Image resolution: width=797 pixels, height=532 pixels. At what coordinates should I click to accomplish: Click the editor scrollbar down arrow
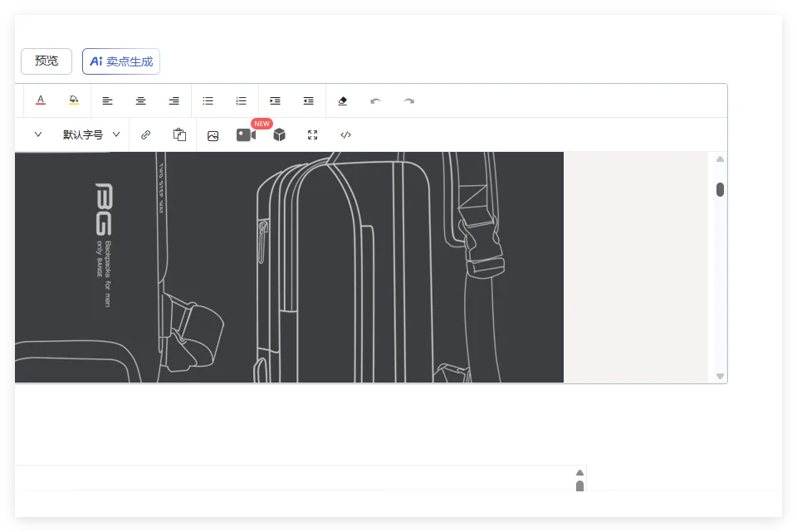720,376
